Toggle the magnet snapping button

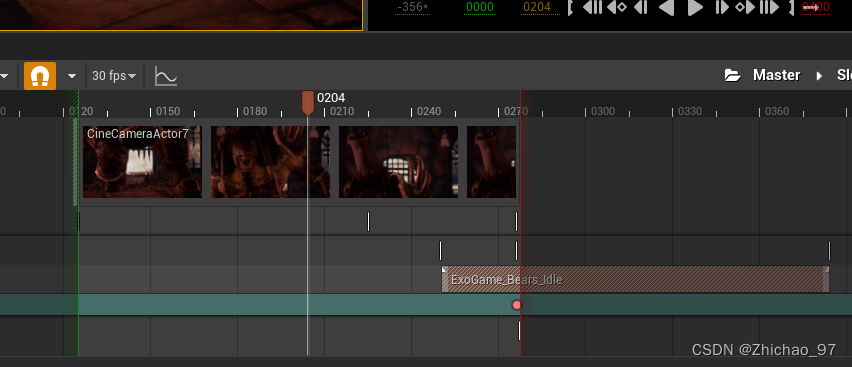point(40,76)
